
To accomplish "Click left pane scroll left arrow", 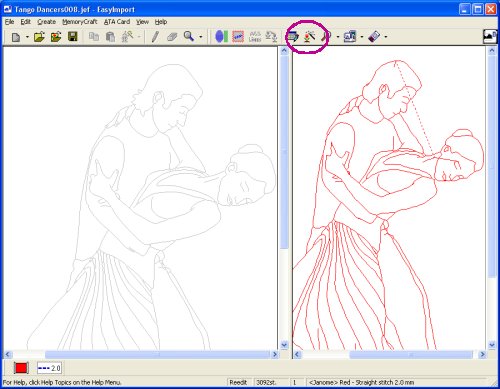I will 8,354.
